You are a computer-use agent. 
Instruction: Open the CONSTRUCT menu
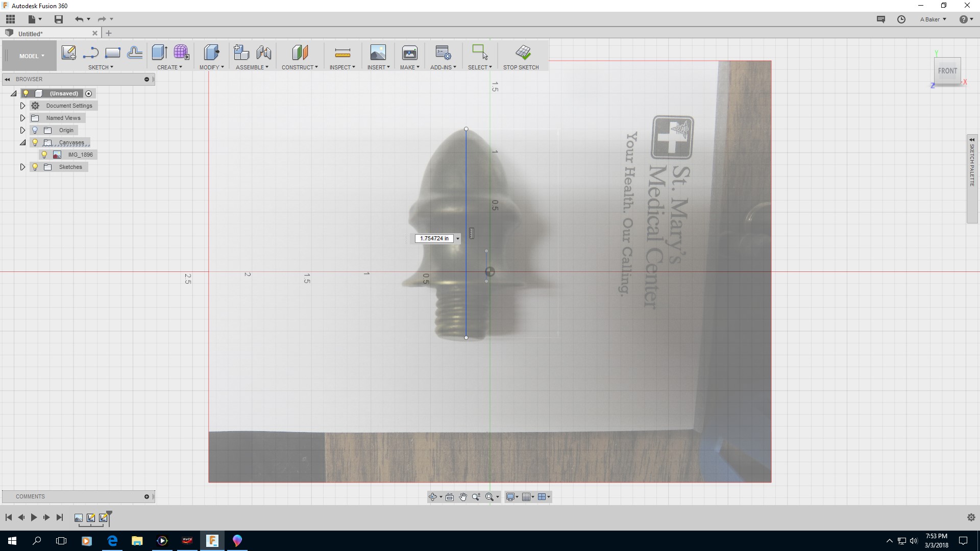click(300, 67)
